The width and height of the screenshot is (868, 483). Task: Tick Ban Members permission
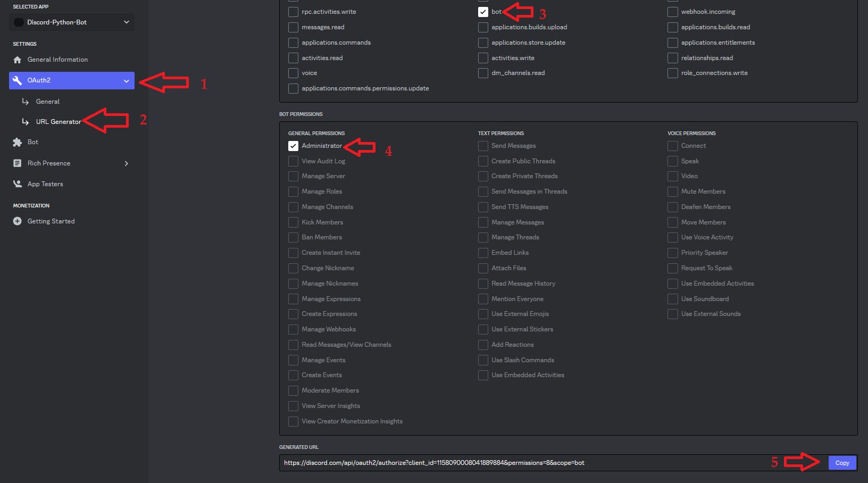coord(293,237)
